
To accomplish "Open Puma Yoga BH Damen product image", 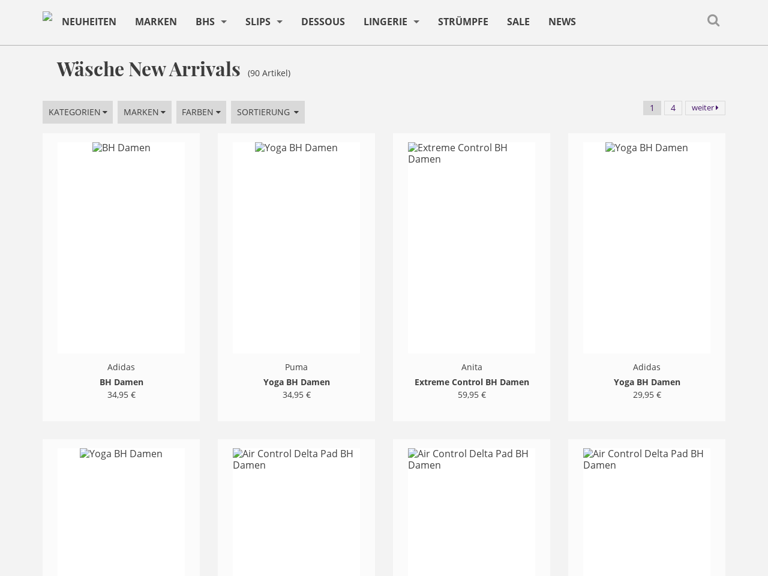I will 296,247.
